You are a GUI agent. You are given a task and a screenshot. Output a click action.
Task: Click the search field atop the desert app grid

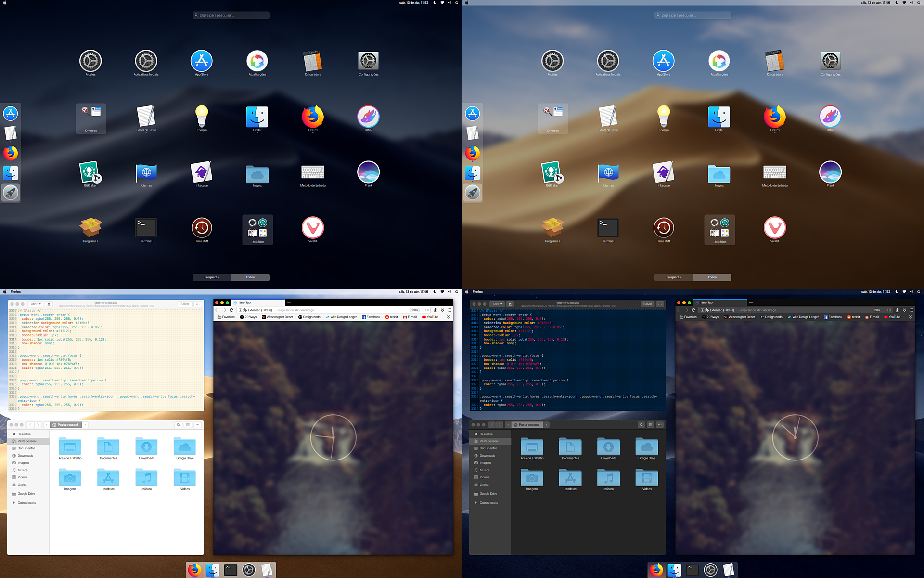(693, 15)
